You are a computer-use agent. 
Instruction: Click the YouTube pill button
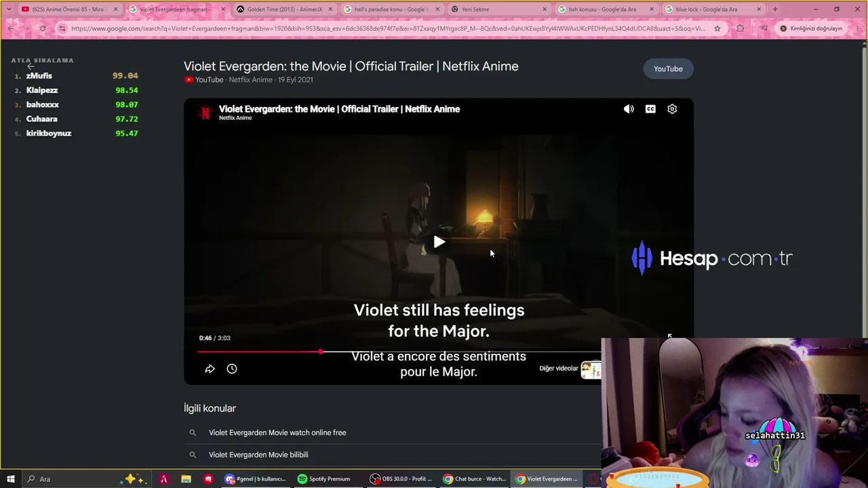(668, 68)
